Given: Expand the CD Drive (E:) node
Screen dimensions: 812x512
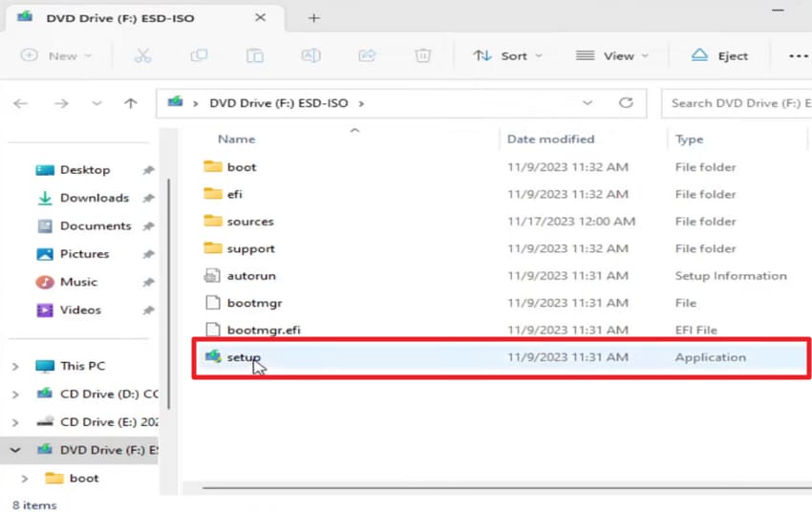Looking at the screenshot, I should [15, 422].
